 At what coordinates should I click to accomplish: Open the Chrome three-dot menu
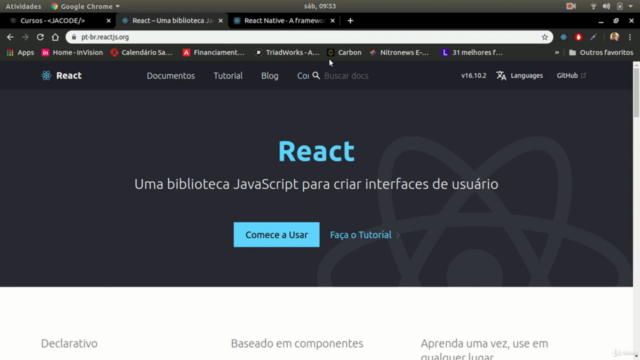tap(630, 37)
